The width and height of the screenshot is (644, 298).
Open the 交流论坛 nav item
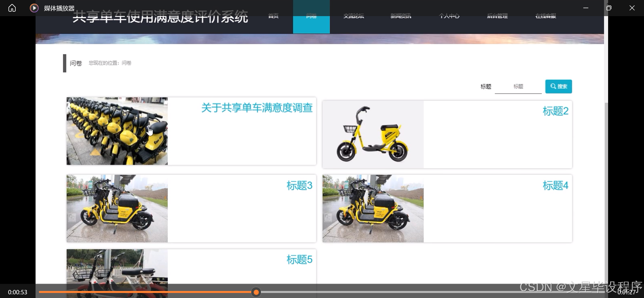point(354,16)
